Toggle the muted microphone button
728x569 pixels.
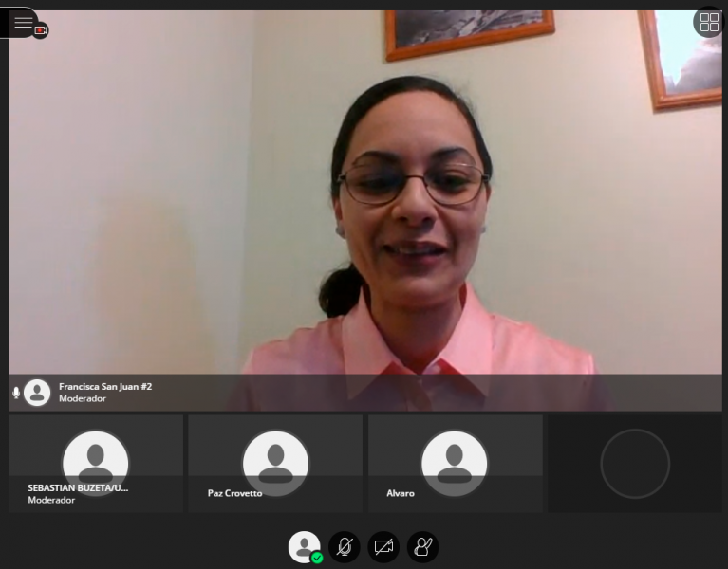[344, 547]
